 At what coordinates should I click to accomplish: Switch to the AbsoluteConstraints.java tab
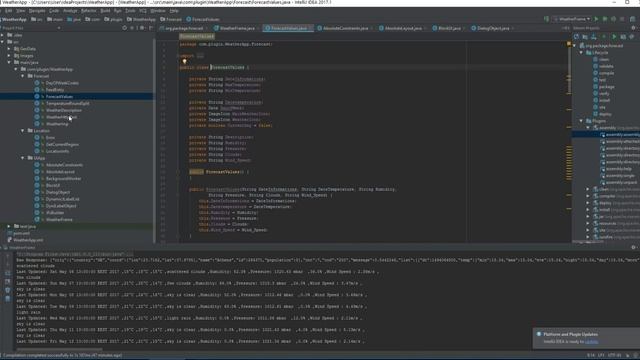click(x=345, y=28)
